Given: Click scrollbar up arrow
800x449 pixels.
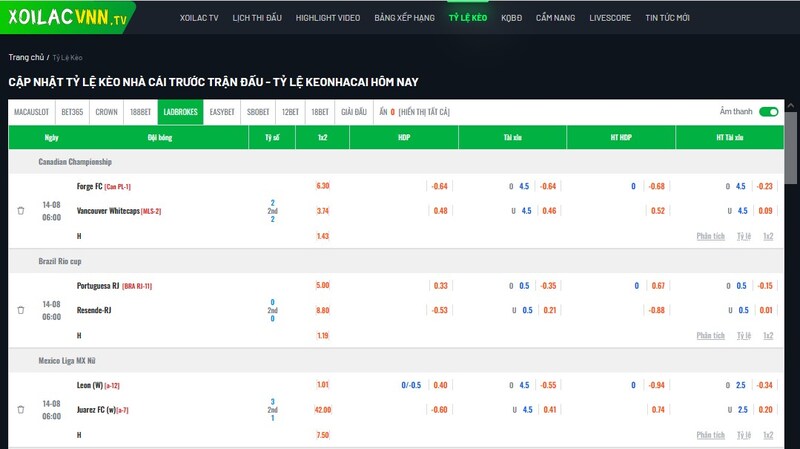Looking at the screenshot, I should 790,106.
